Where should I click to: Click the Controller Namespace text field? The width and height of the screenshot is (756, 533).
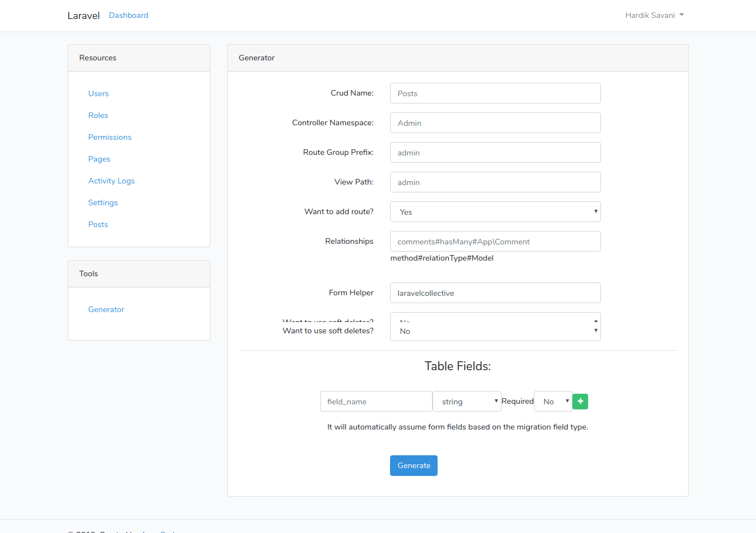pyautogui.click(x=495, y=123)
